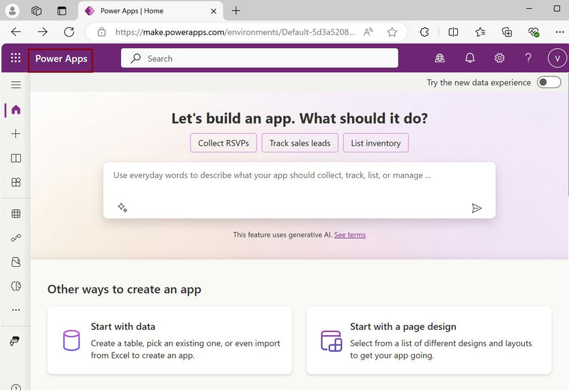This screenshot has width=569, height=392.
Task: Click the Collect RSVPs suggestion button
Action: click(223, 142)
